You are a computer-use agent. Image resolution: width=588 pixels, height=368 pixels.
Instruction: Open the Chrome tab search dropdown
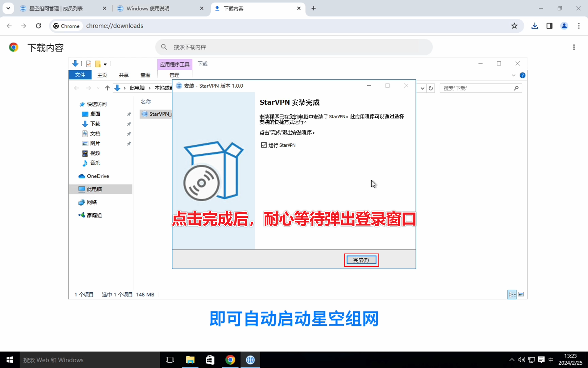click(8, 9)
